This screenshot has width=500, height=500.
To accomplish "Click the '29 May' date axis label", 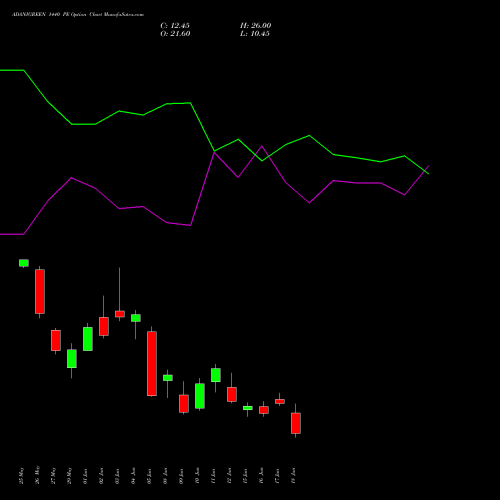I will pos(70,476).
